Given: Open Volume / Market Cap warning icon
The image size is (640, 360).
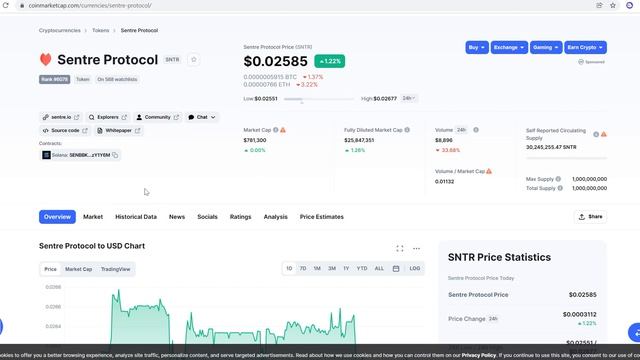Looking at the screenshot, I should pyautogui.click(x=489, y=171).
